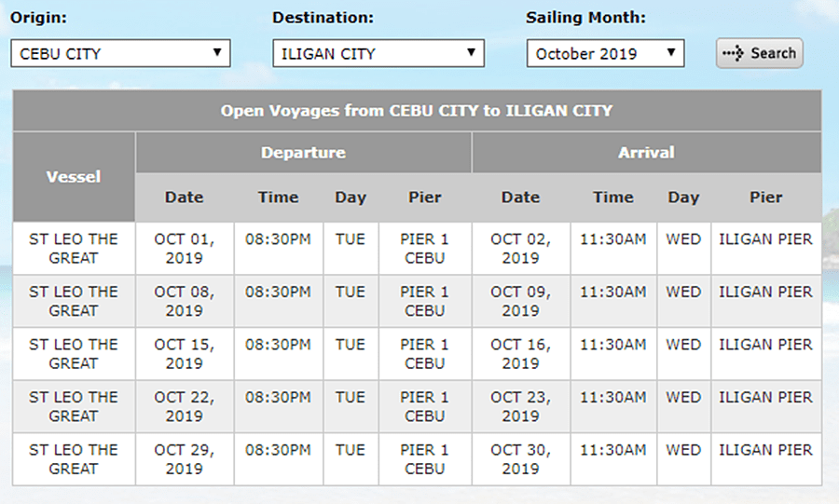Click the OCT 16, 2019 arrival date cell

pos(520,353)
